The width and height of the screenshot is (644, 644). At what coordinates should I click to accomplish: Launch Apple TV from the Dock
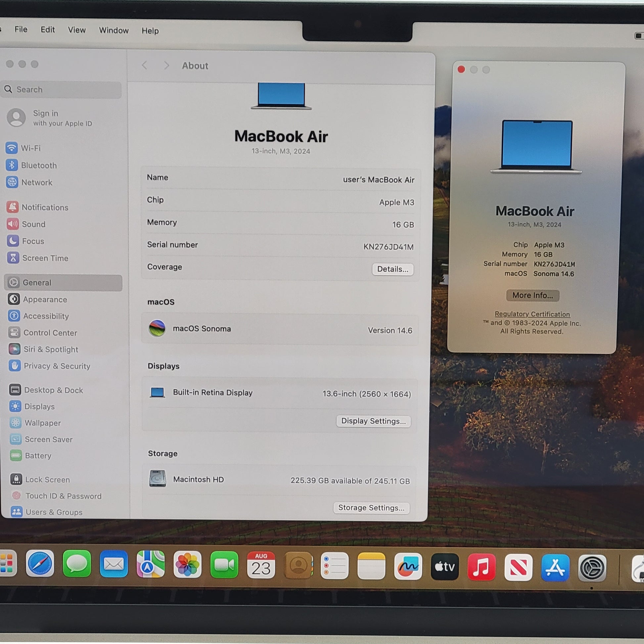point(445,567)
